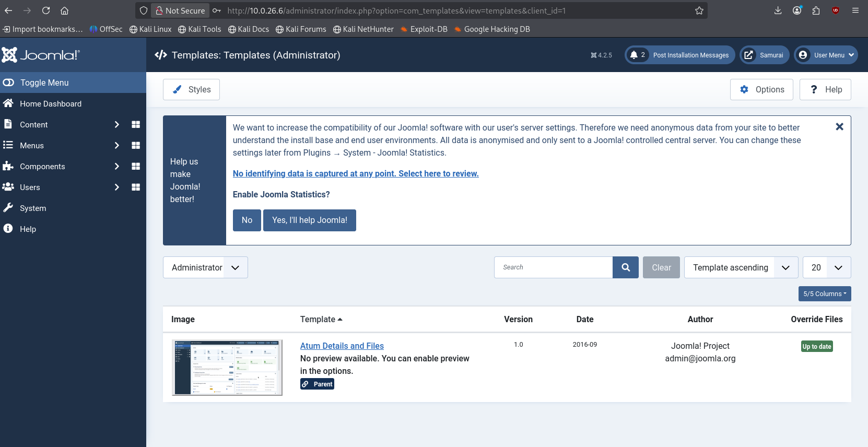This screenshot has height=447, width=868.
Task: Open the browser extensions puzzle icon
Action: tap(816, 10)
